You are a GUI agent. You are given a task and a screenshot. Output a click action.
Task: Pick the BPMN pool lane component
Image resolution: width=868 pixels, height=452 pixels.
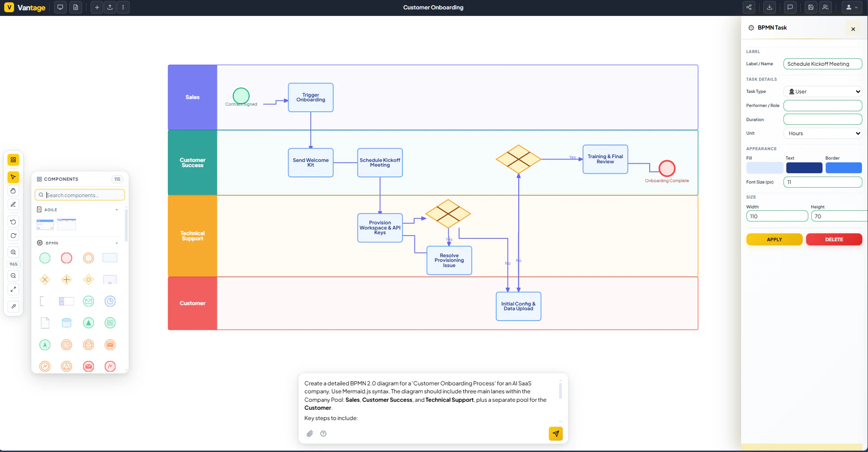(x=67, y=301)
